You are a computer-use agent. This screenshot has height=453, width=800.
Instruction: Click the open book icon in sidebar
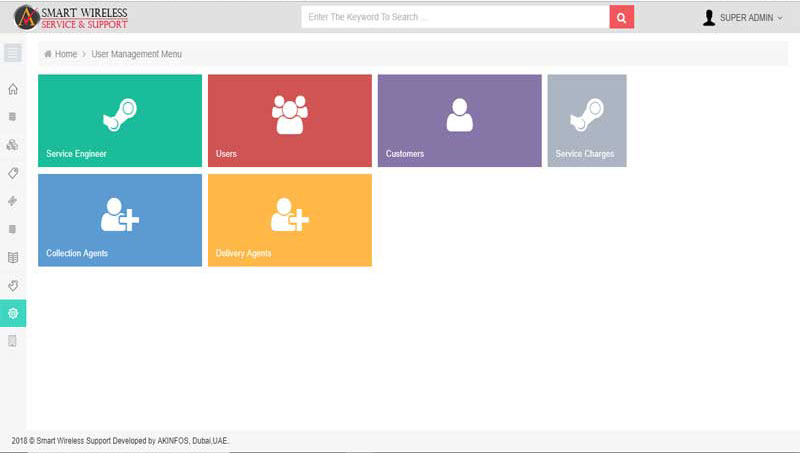(x=13, y=257)
